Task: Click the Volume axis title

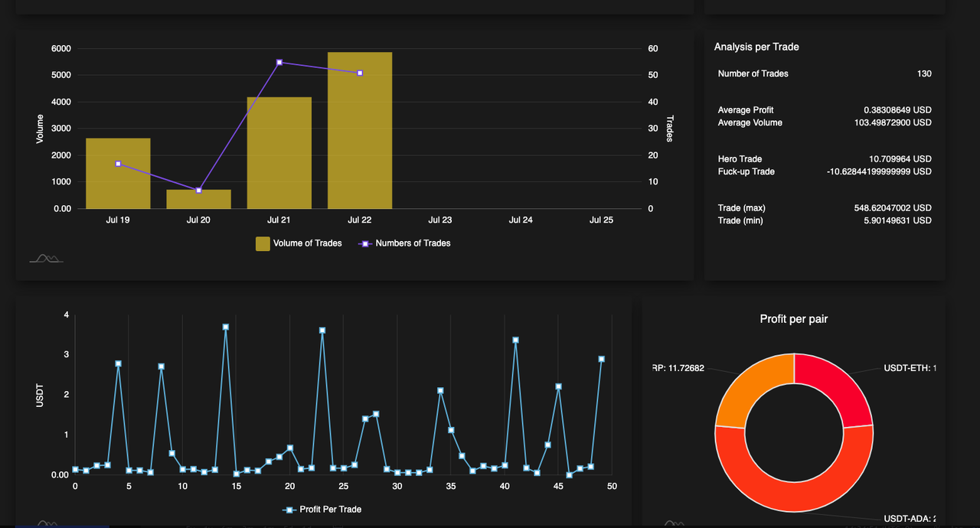Action: point(40,129)
